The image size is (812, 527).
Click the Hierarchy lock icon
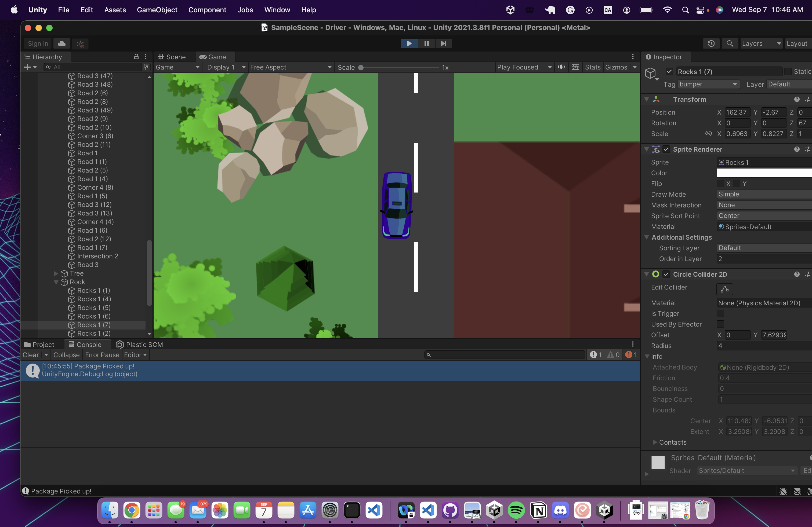136,57
